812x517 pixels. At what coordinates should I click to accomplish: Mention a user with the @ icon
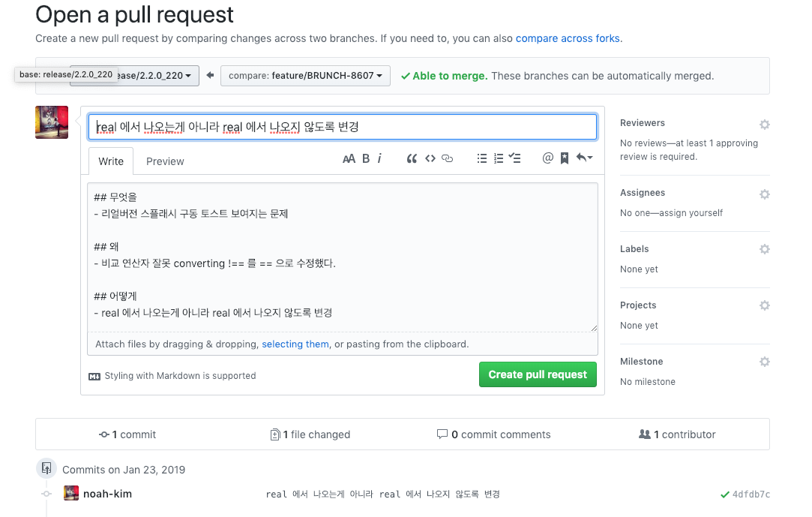tap(547, 158)
